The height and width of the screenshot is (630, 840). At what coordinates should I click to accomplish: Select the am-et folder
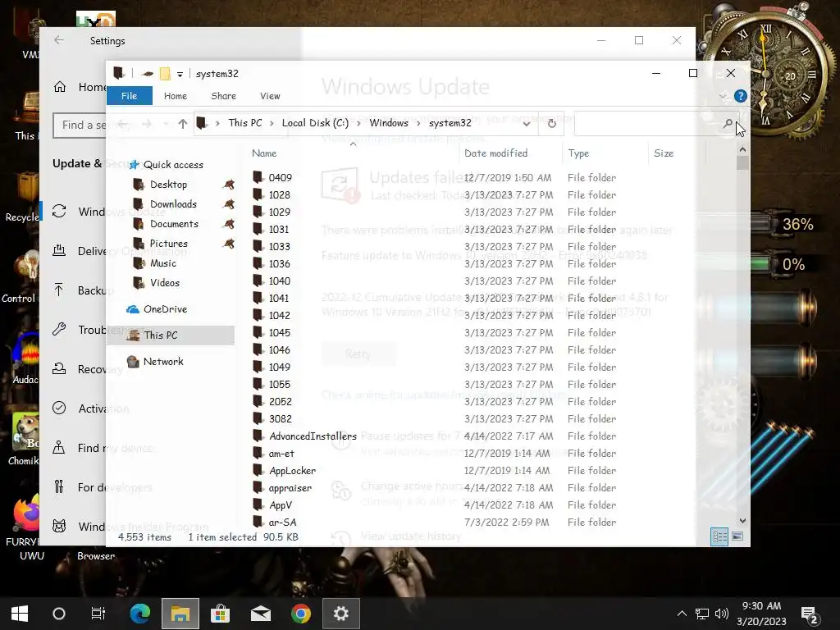point(281,453)
